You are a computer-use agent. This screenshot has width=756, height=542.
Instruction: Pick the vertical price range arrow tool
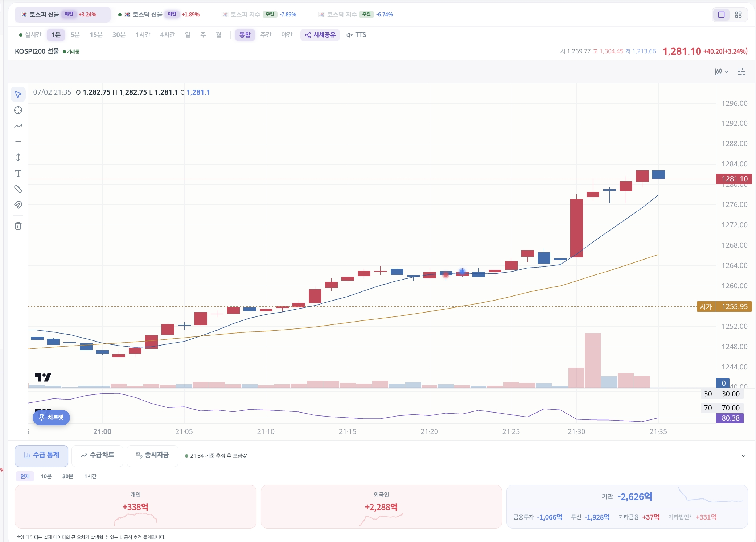18,157
